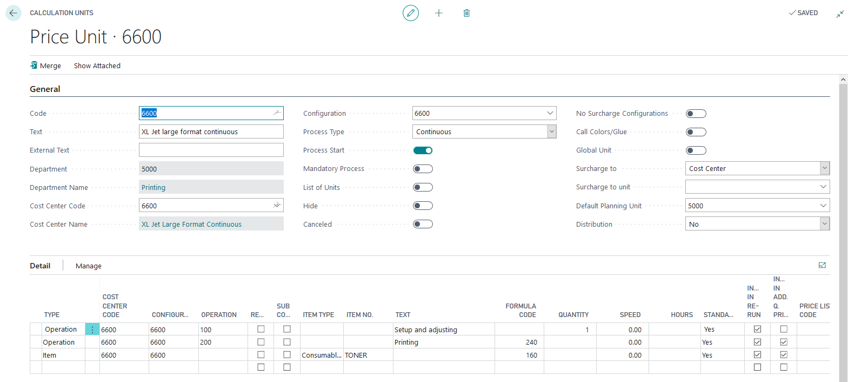868x382 pixels.
Task: Click the Text input field
Action: click(x=211, y=131)
